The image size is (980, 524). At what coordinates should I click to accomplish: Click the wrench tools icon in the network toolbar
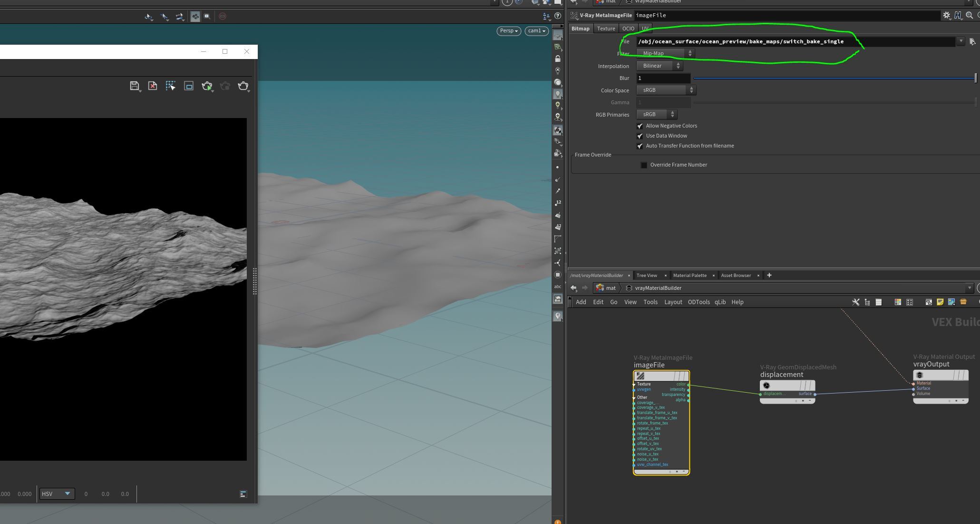point(855,302)
